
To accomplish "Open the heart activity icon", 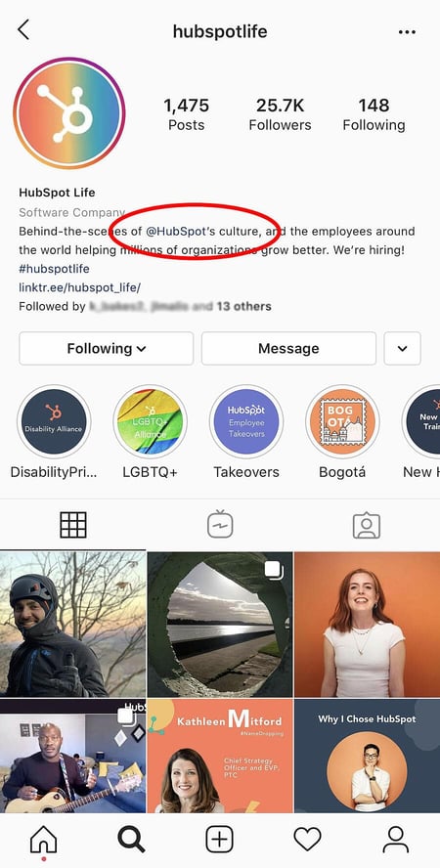I will pyautogui.click(x=307, y=840).
